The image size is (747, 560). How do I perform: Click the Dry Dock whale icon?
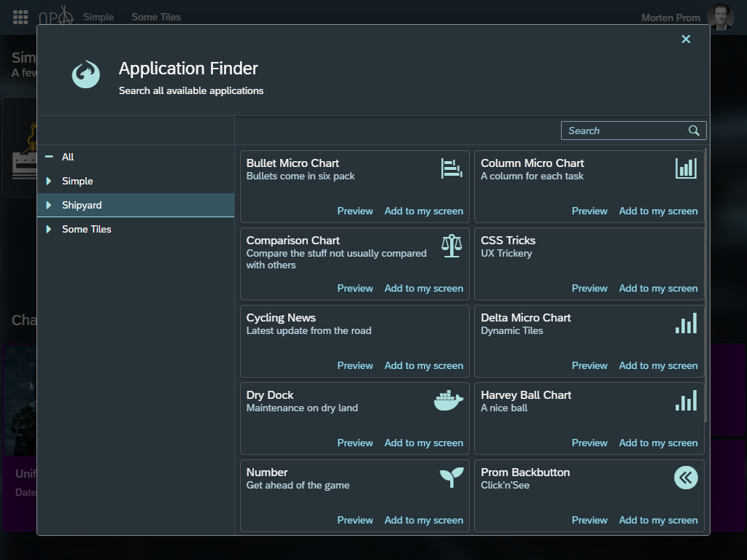[449, 400]
